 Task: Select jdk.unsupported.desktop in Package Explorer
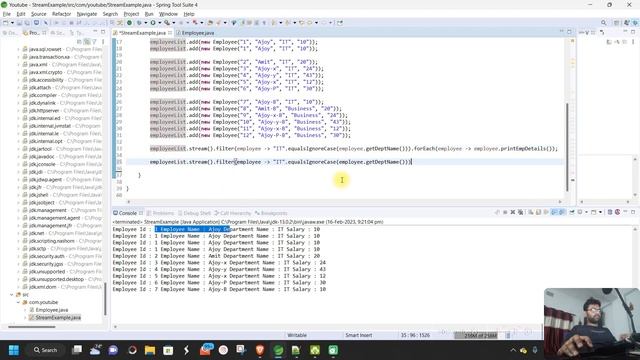tap(56, 279)
